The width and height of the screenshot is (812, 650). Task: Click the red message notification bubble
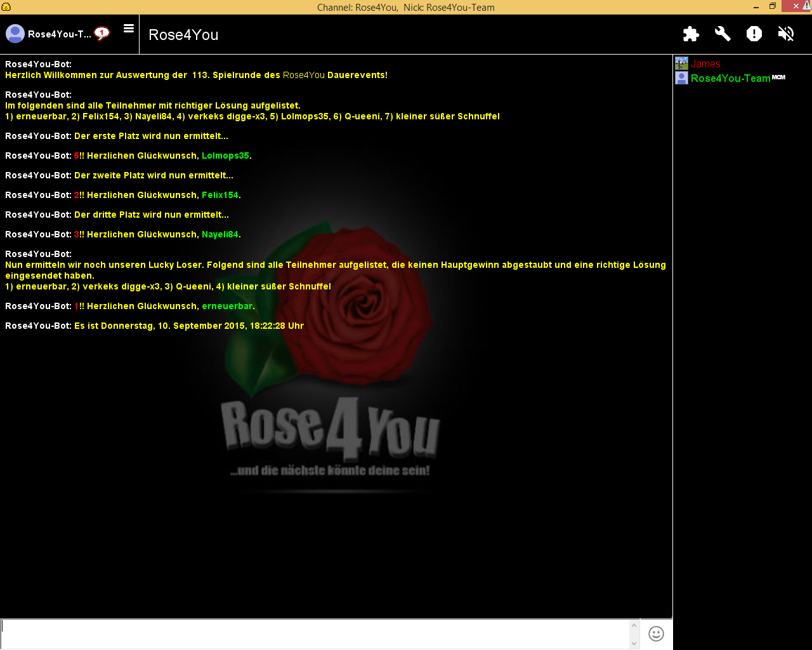coord(101,33)
